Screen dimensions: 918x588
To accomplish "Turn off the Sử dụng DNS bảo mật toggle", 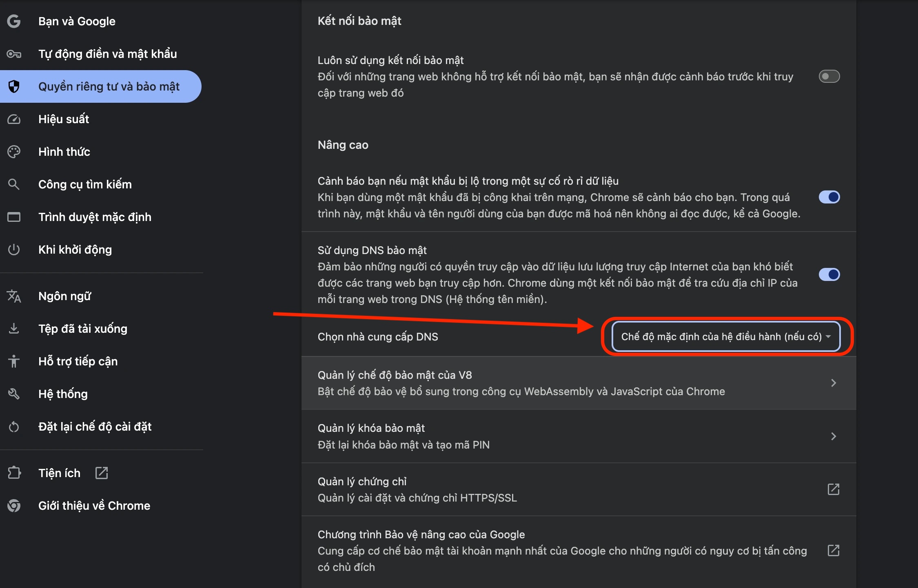I will 829,274.
